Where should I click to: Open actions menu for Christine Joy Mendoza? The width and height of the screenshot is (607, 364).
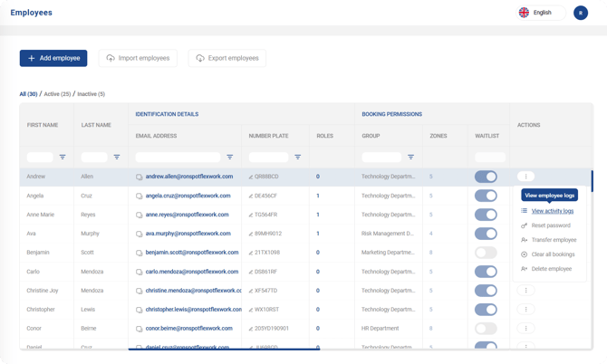click(x=525, y=290)
